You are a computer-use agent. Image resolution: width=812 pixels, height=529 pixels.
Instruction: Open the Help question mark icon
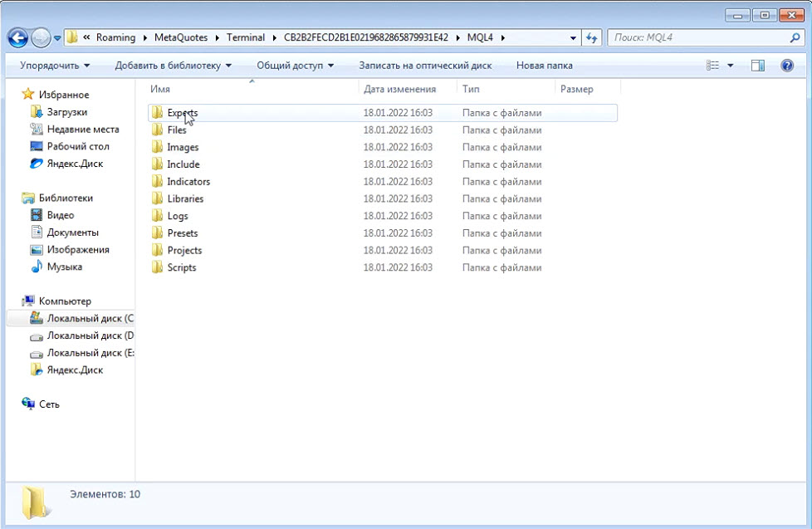[x=787, y=66]
